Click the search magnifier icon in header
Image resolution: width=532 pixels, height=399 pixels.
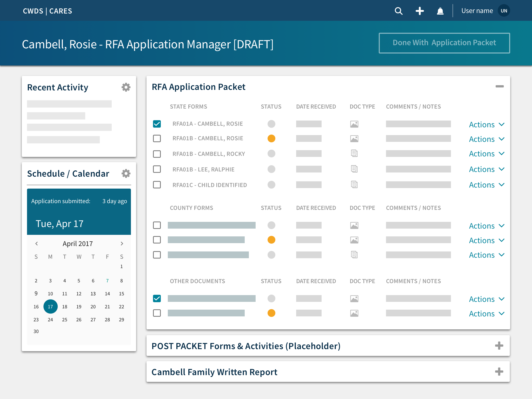coord(398,11)
